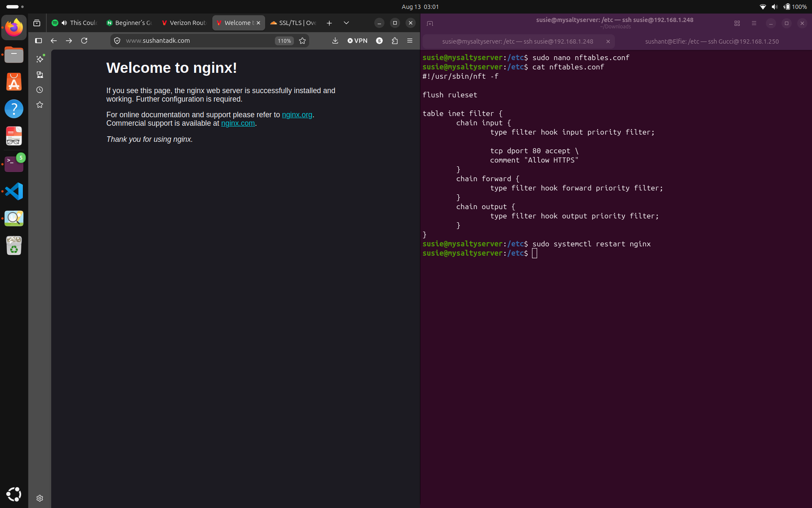
Task: Reload the nginx welcome page
Action: click(x=84, y=41)
